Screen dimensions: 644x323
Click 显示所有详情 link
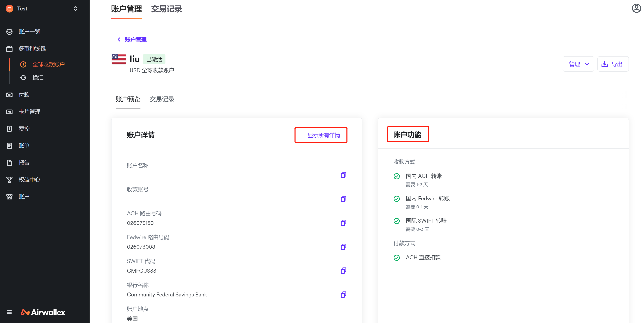pyautogui.click(x=324, y=135)
